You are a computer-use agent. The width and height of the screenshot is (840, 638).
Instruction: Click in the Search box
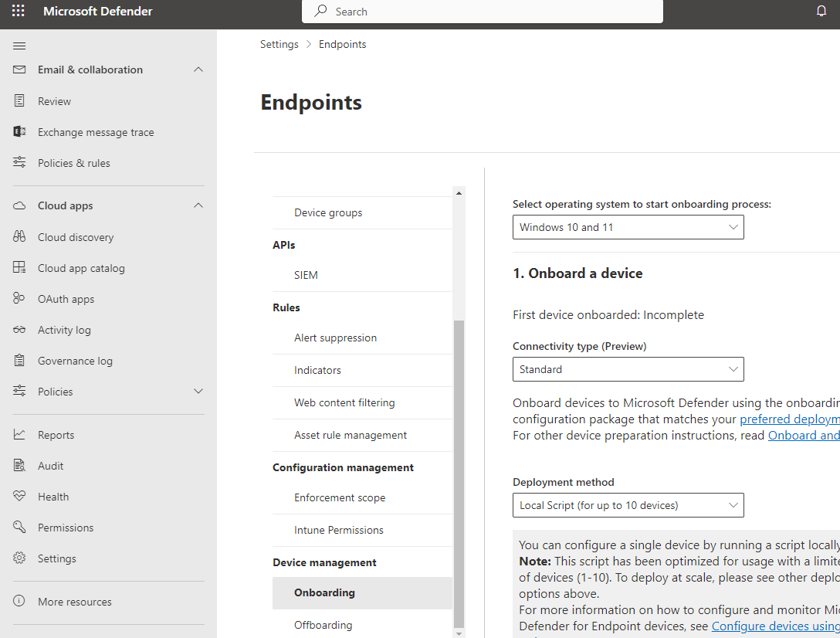click(482, 12)
